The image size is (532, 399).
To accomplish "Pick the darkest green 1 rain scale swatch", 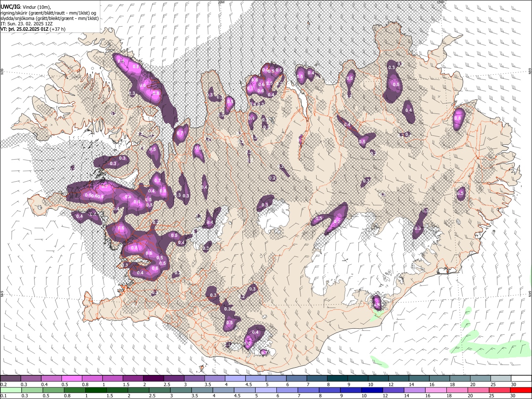I will [x=96, y=390].
